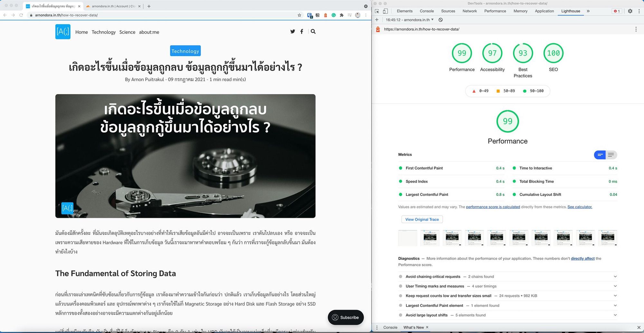Screen dimensions: 644x333
Task: Follow the directly affect link
Action: (x=582, y=259)
